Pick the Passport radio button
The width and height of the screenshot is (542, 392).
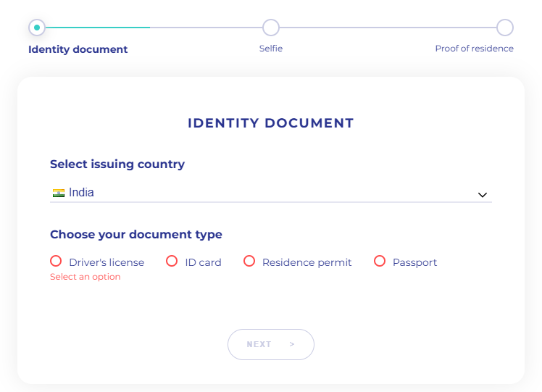(380, 261)
